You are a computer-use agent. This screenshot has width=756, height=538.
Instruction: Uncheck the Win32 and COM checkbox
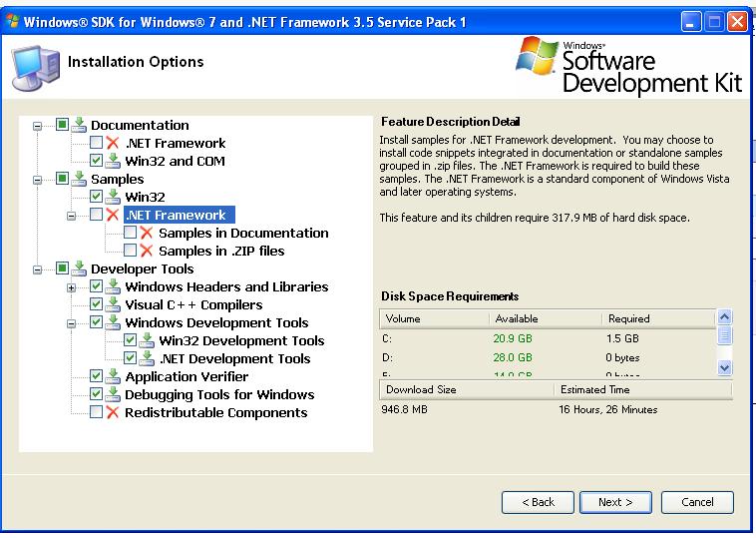click(96, 160)
